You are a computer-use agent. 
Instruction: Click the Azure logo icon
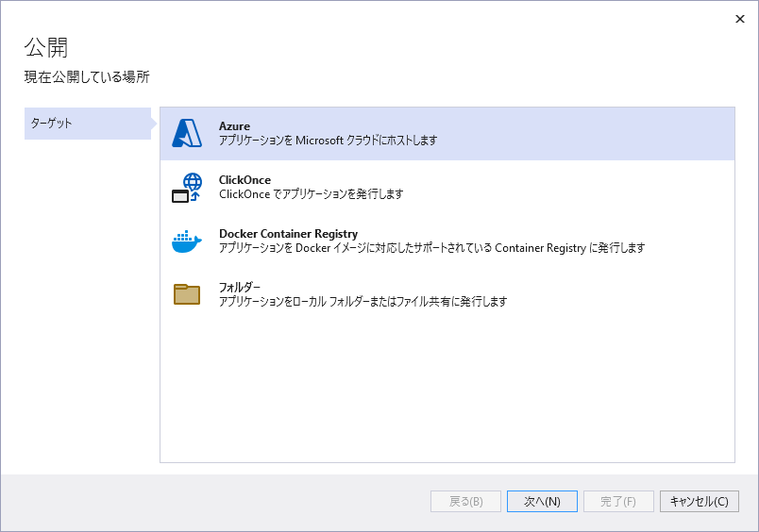(187, 134)
